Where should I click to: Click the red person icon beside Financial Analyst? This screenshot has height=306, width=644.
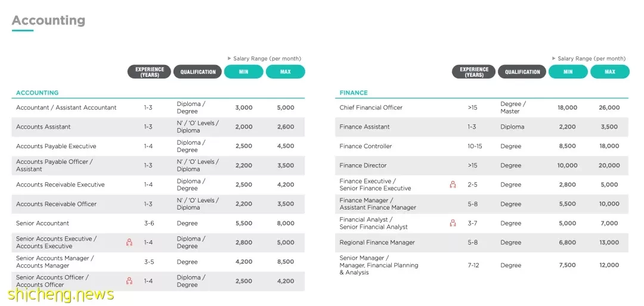click(x=453, y=223)
